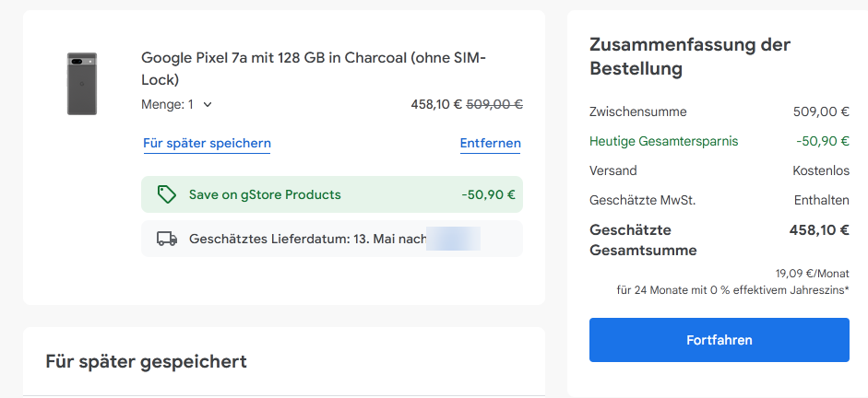Open the Google Pixel 7a product title
This screenshot has width=868, height=398.
coord(314,68)
